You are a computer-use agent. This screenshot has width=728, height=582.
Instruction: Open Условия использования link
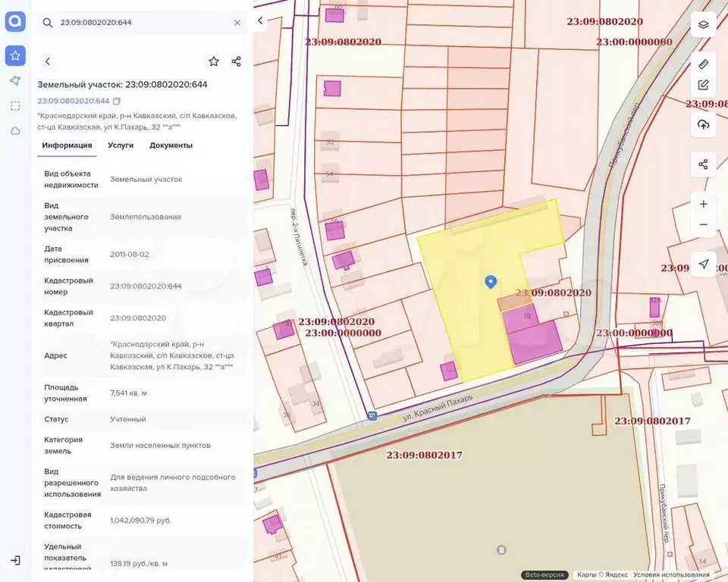tap(671, 574)
